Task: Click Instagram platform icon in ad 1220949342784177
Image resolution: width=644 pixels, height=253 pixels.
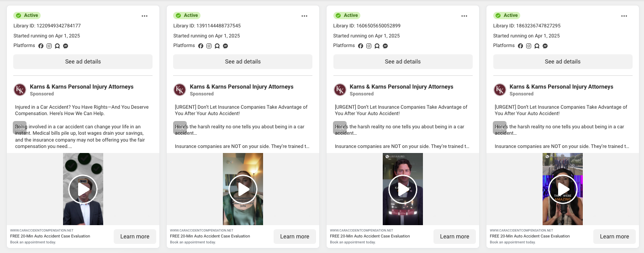Action: point(49,46)
